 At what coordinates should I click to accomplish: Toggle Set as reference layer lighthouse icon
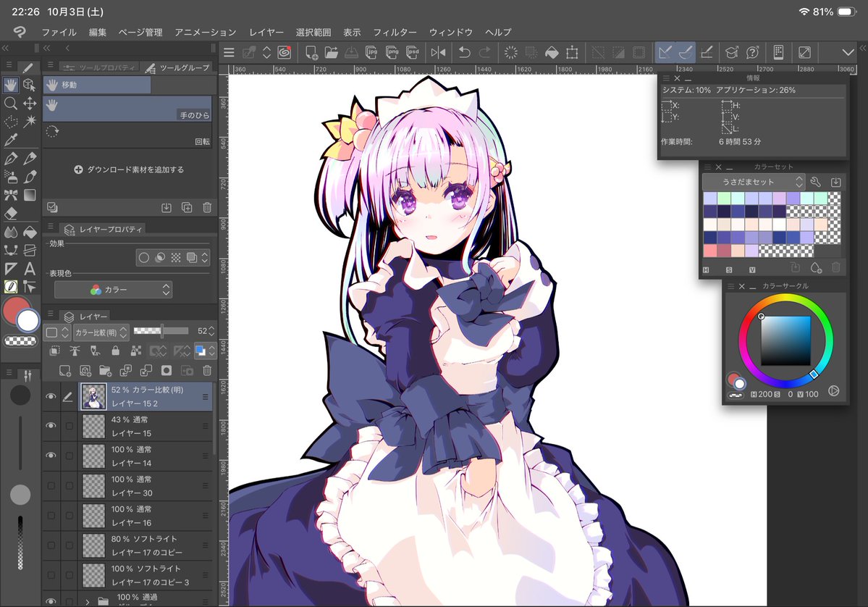(75, 351)
